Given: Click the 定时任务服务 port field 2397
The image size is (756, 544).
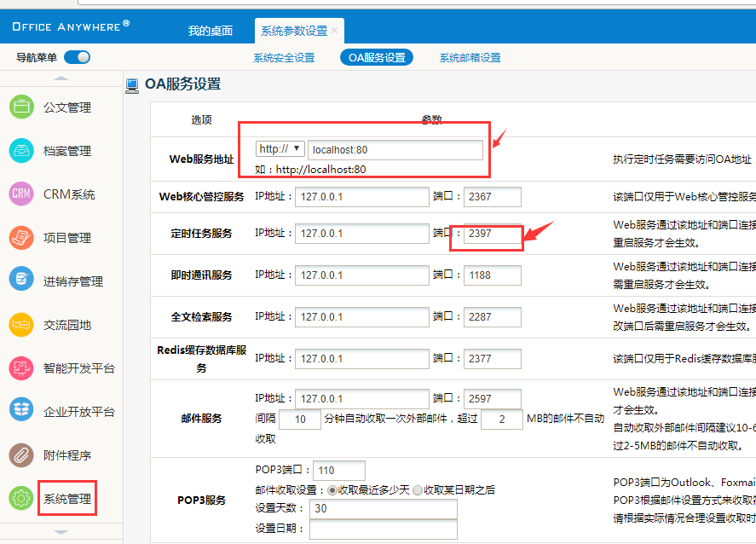Looking at the screenshot, I should coord(492,234).
